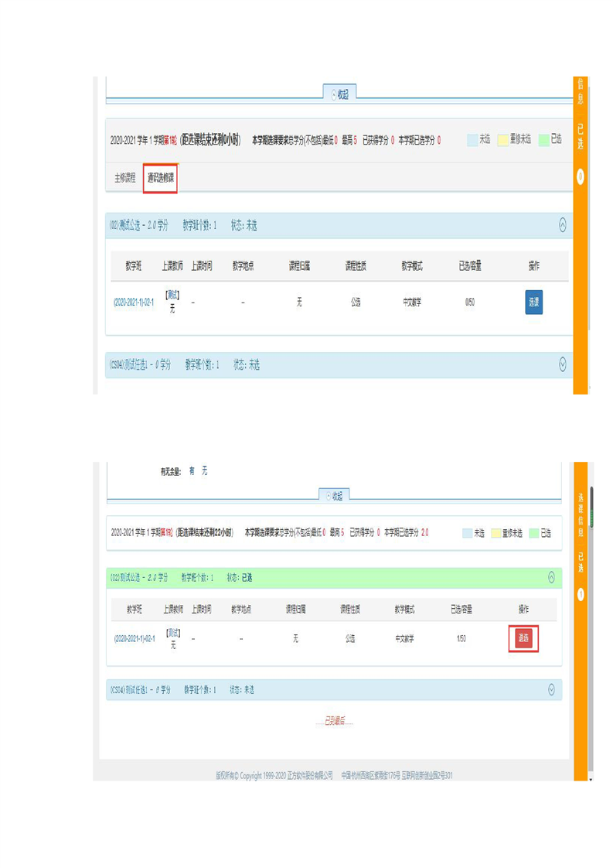Select the 通识选修课 tab
The width and height of the screenshot is (613, 868).
161,178
